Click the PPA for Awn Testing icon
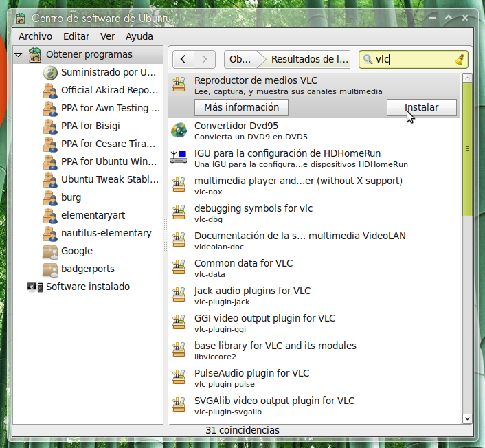The height and width of the screenshot is (448, 485). tap(50, 109)
